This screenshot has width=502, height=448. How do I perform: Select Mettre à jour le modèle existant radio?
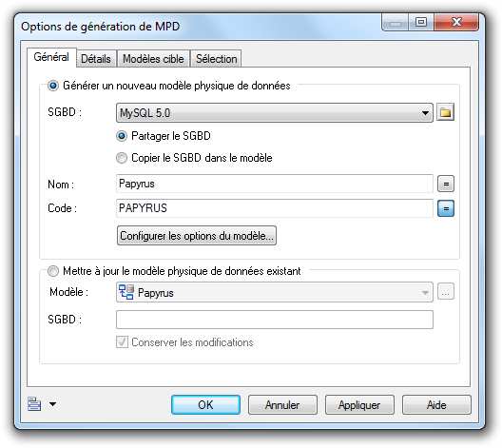(x=53, y=271)
